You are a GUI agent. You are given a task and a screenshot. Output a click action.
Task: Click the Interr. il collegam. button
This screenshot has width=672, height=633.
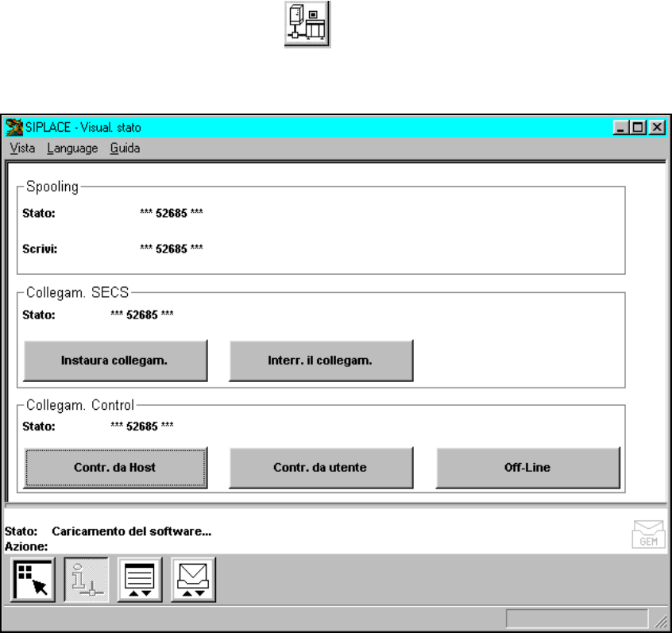click(x=321, y=361)
